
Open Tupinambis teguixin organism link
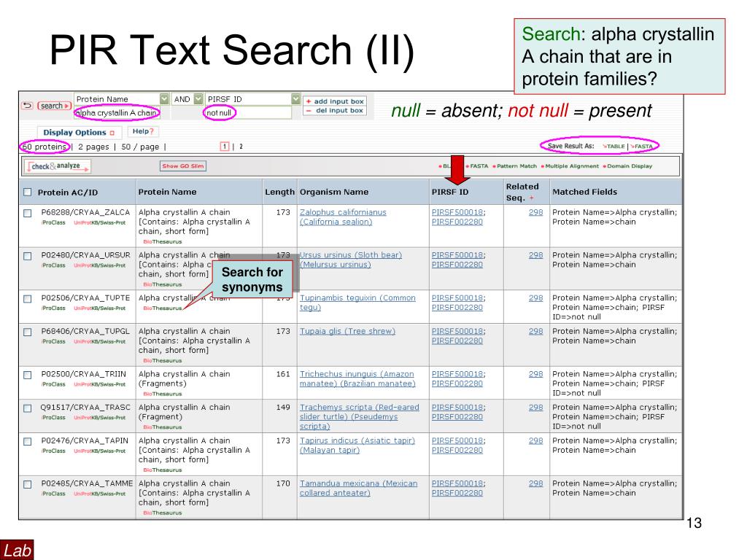(x=357, y=303)
